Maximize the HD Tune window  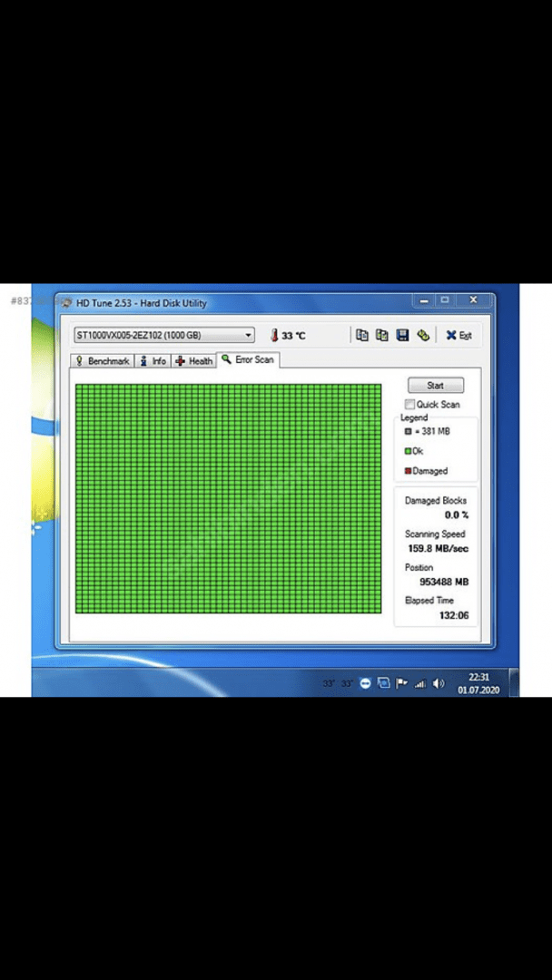[x=445, y=300]
